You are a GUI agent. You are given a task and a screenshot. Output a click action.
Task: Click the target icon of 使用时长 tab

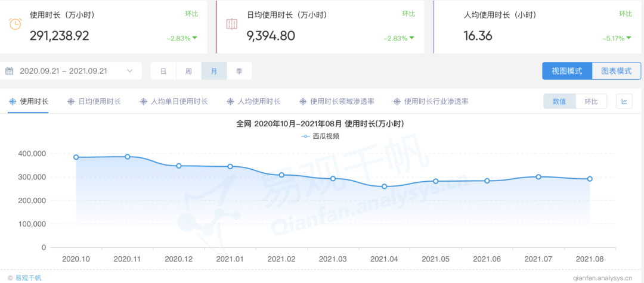click(13, 101)
